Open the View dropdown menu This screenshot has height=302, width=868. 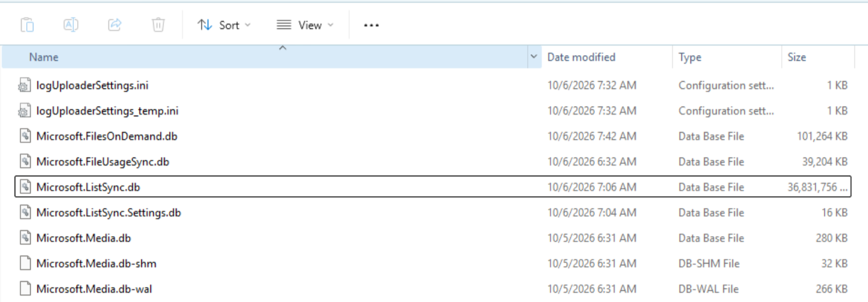pos(305,25)
